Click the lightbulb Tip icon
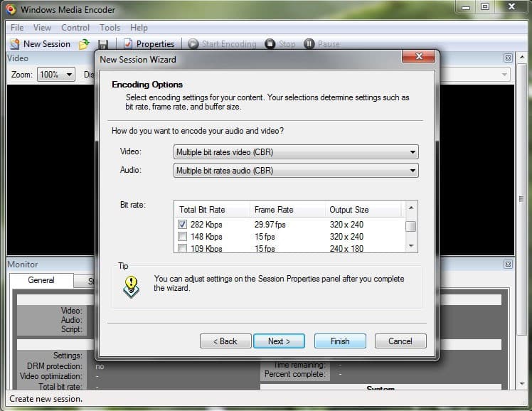The width and height of the screenshot is (532, 411). pyautogui.click(x=131, y=287)
